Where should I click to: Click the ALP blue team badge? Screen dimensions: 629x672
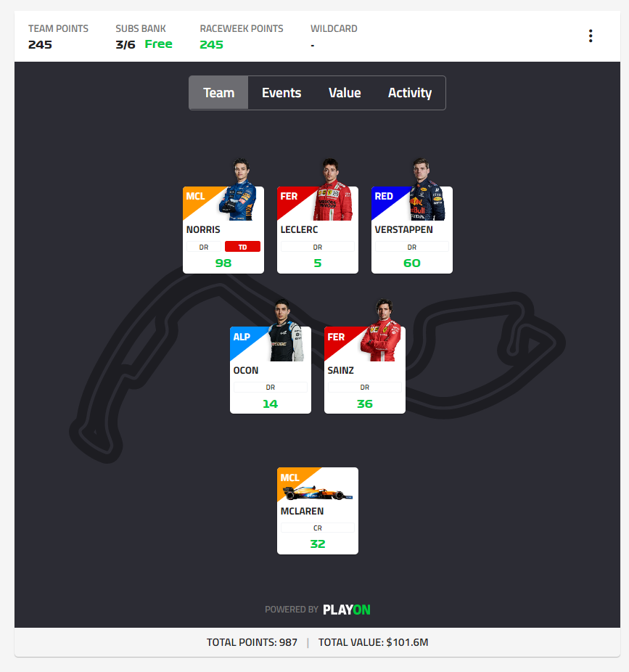[x=243, y=337]
